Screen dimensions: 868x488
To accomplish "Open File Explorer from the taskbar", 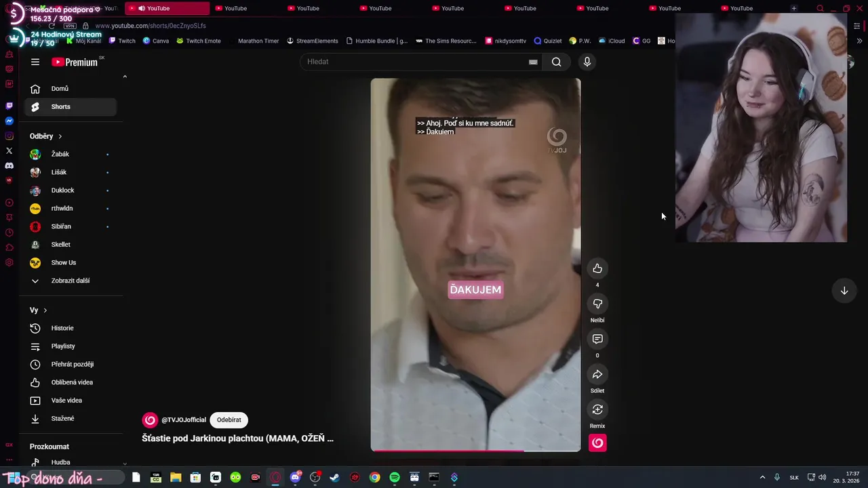I will click(x=176, y=477).
